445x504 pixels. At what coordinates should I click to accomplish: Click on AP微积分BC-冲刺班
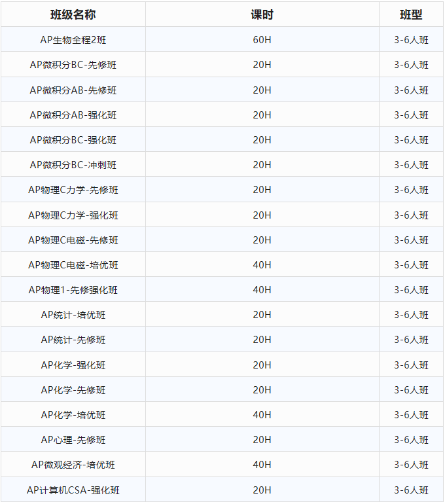73,164
